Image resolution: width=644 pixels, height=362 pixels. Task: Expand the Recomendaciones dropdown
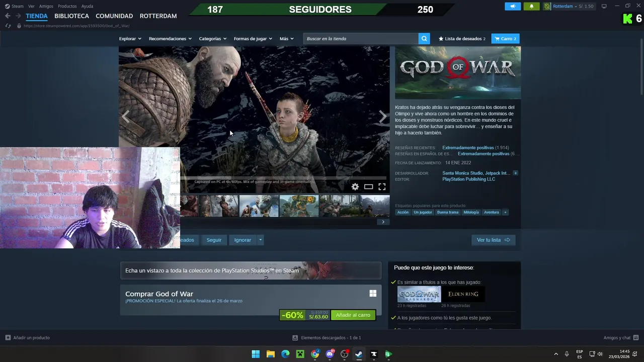point(170,39)
